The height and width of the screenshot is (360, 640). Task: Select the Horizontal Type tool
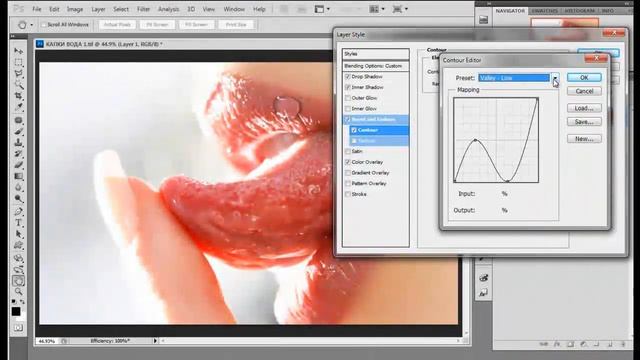[18, 223]
